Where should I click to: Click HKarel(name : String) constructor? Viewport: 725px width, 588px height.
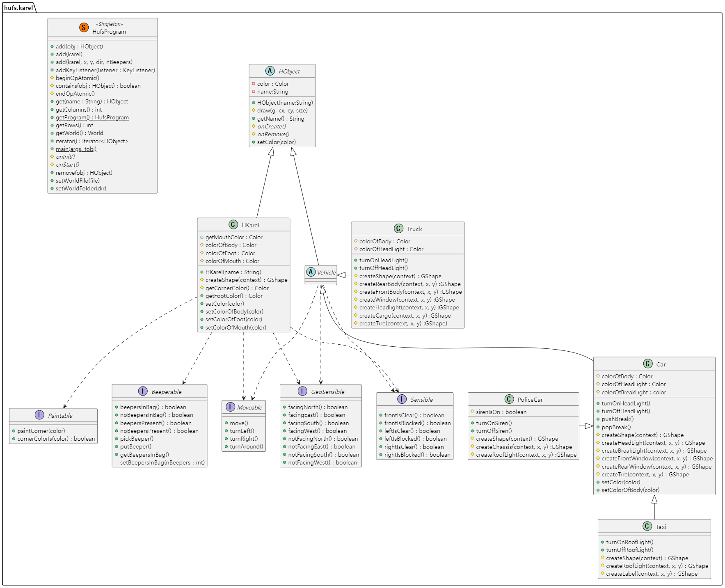point(233,272)
